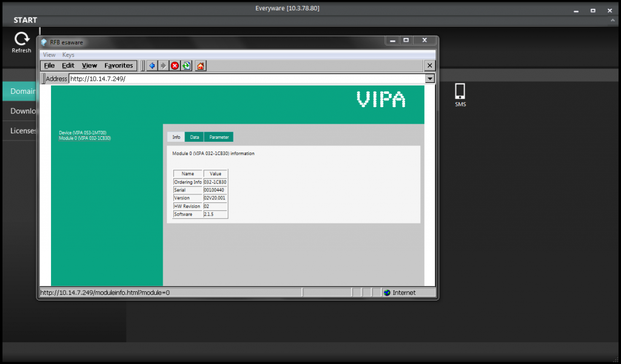This screenshot has height=364, width=621.
Task: Click the Ordering Info value 032-1CB30
Action: (215, 182)
